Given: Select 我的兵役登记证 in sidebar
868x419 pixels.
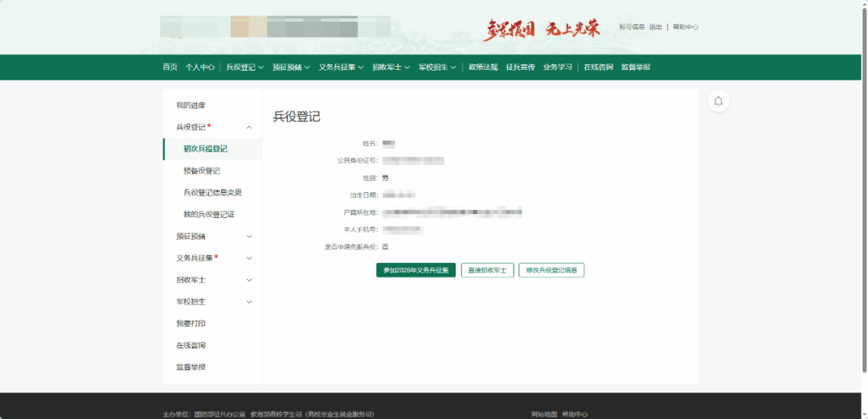Looking at the screenshot, I should click(209, 215).
